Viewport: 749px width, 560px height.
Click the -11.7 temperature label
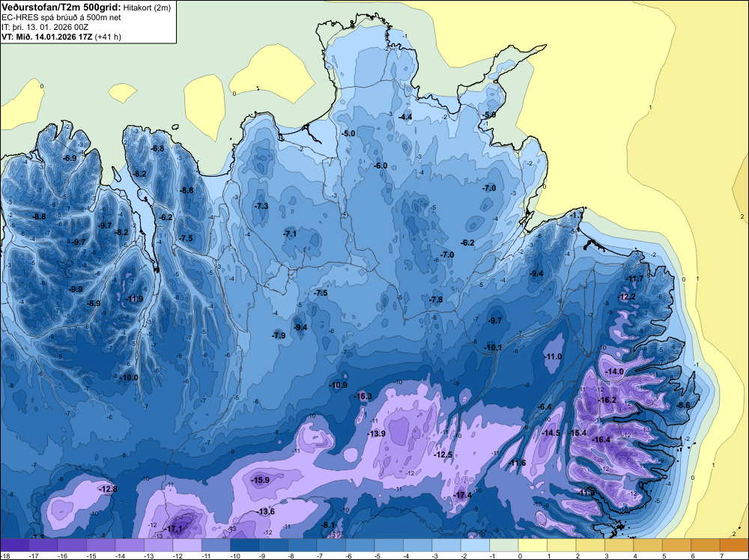pos(635,279)
